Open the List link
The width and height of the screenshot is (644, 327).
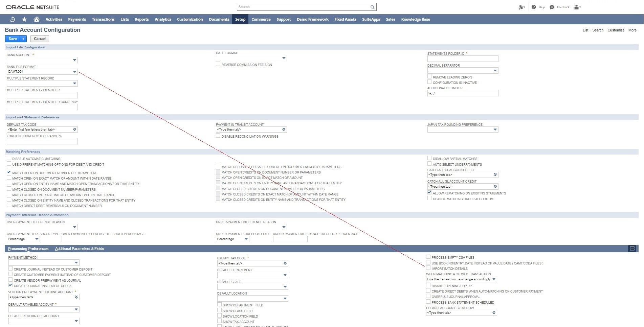[585, 30]
